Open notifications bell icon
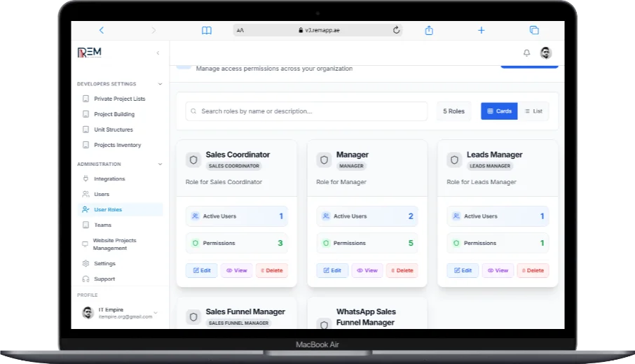Viewport: 635px width, 364px height. [526, 53]
